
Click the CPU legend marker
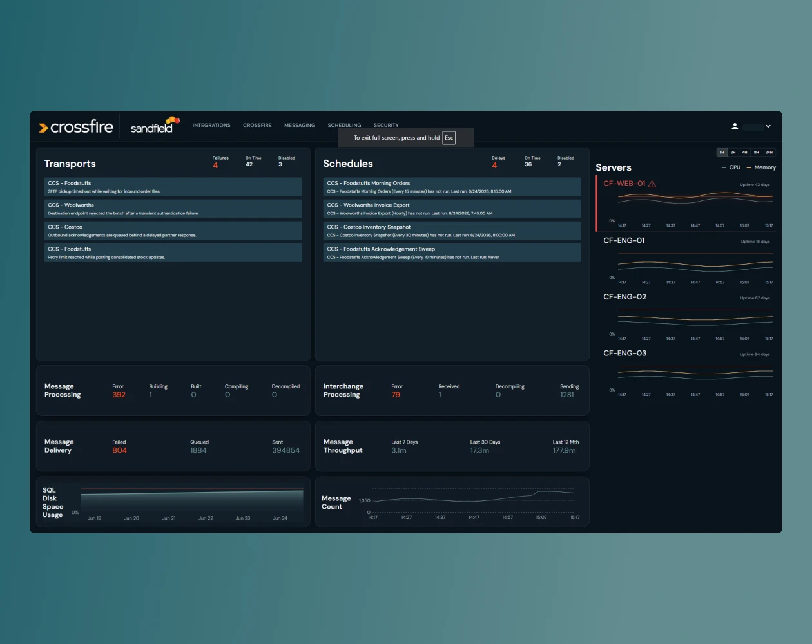tap(724, 167)
